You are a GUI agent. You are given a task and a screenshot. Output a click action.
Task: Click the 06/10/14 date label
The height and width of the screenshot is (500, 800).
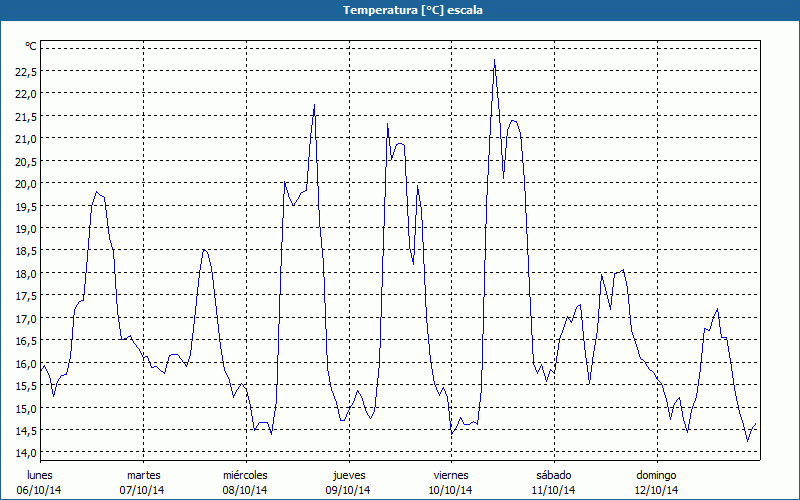coord(40,490)
